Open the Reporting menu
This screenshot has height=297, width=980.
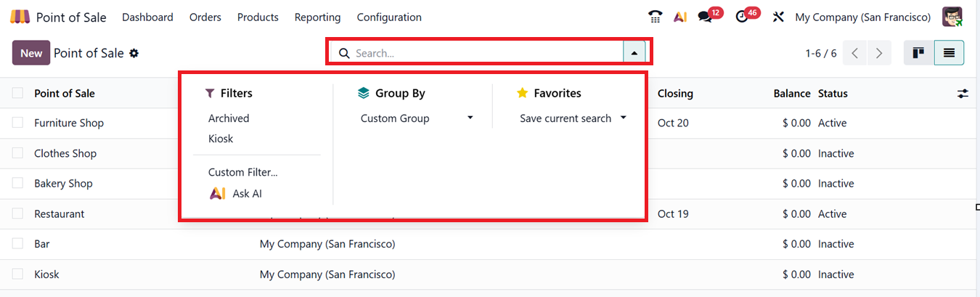(x=317, y=17)
